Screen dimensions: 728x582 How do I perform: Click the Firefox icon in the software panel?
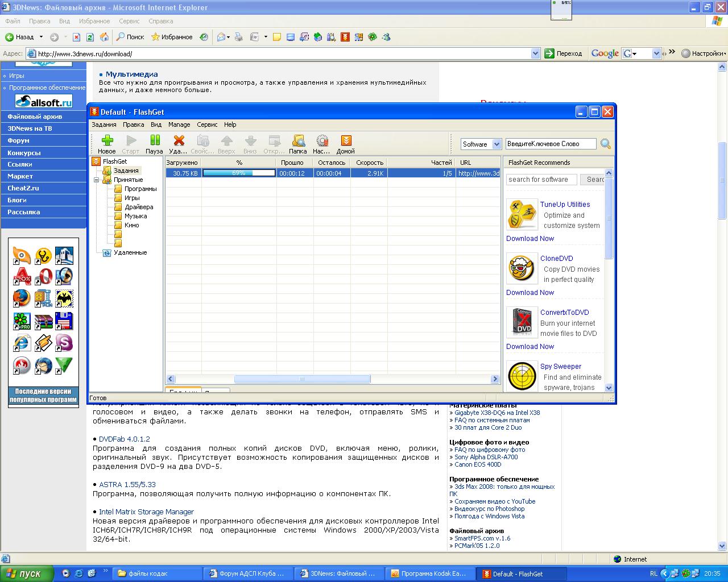point(21,298)
